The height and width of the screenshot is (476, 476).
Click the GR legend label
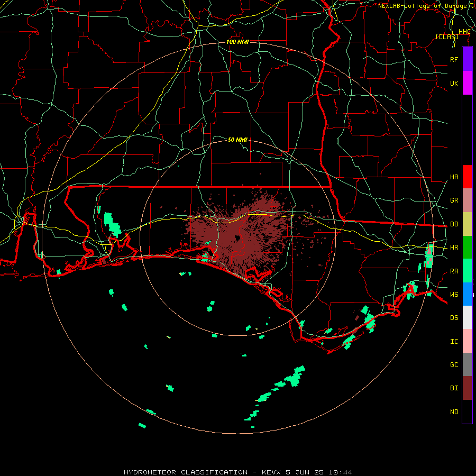(x=454, y=200)
